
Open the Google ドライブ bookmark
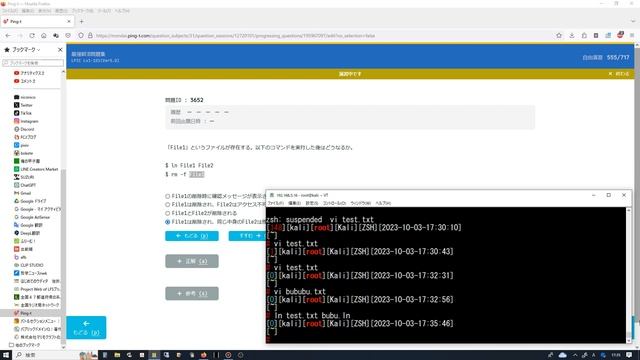point(30,201)
